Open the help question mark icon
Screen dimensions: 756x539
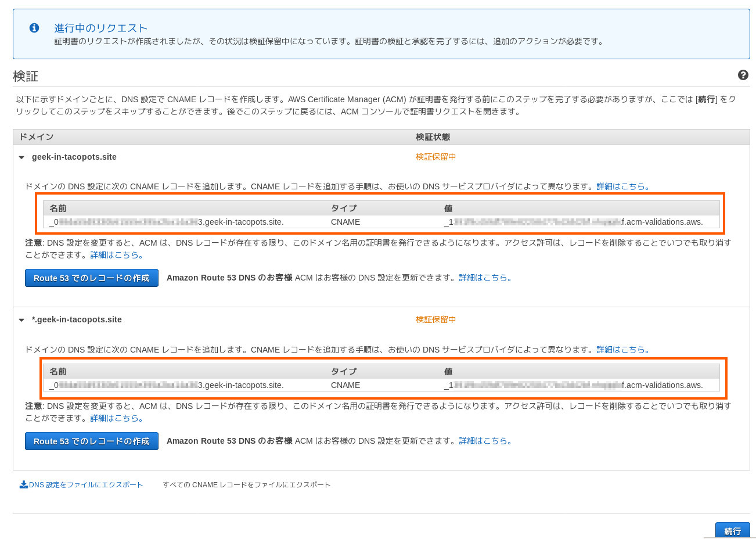click(x=743, y=75)
